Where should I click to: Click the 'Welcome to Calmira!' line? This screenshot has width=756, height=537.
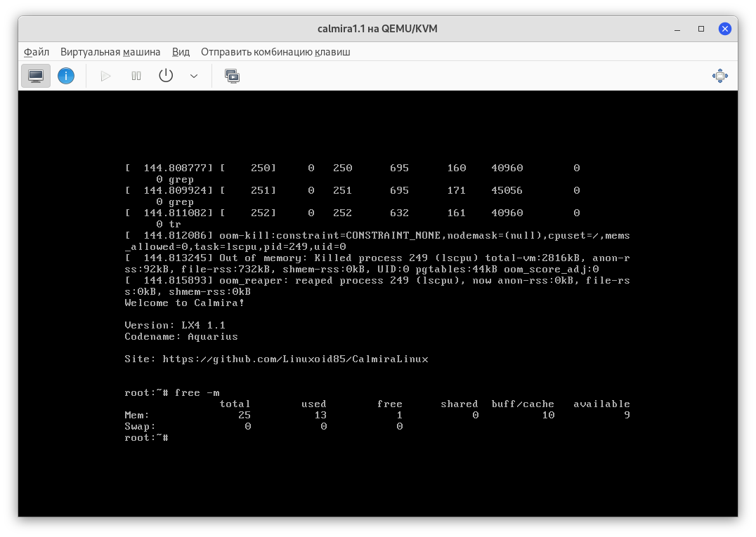tap(185, 303)
